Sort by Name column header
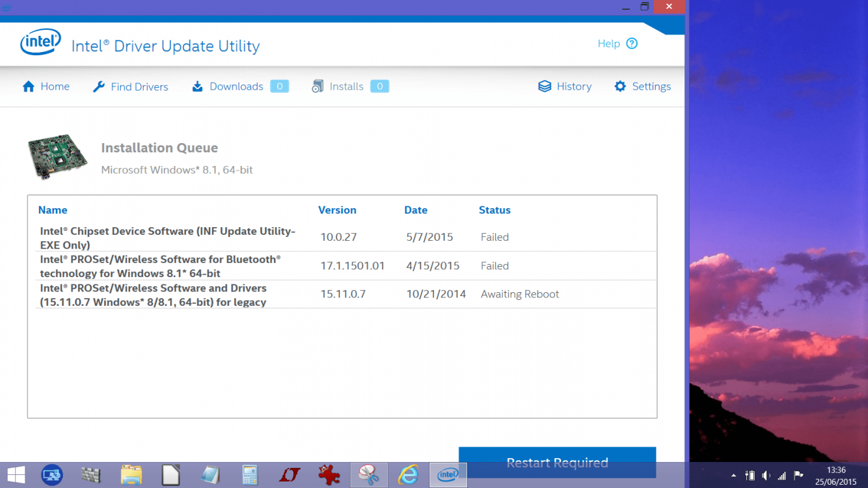The image size is (868, 488). (53, 210)
